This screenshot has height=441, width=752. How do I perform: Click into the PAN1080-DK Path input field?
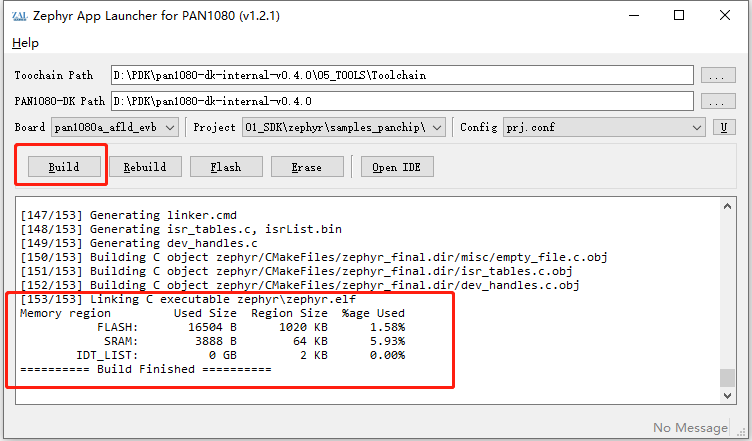[x=402, y=101]
